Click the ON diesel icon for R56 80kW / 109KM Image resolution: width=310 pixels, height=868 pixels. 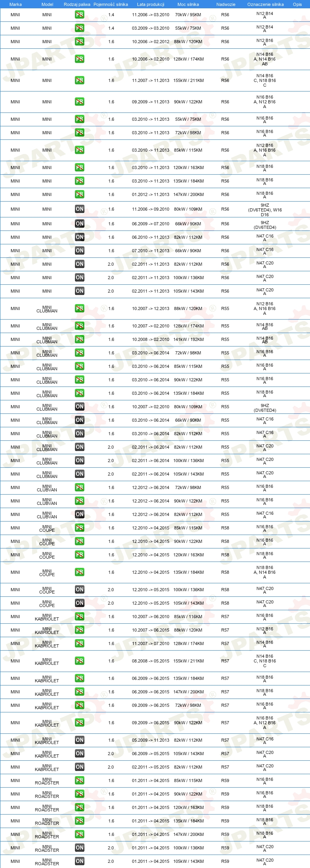[x=80, y=209]
